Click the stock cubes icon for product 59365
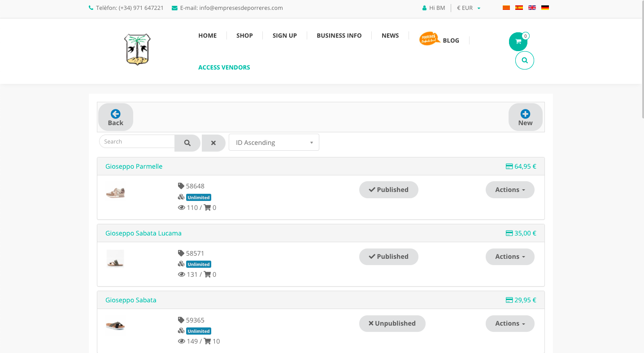The width and height of the screenshot is (644, 353). point(181,331)
